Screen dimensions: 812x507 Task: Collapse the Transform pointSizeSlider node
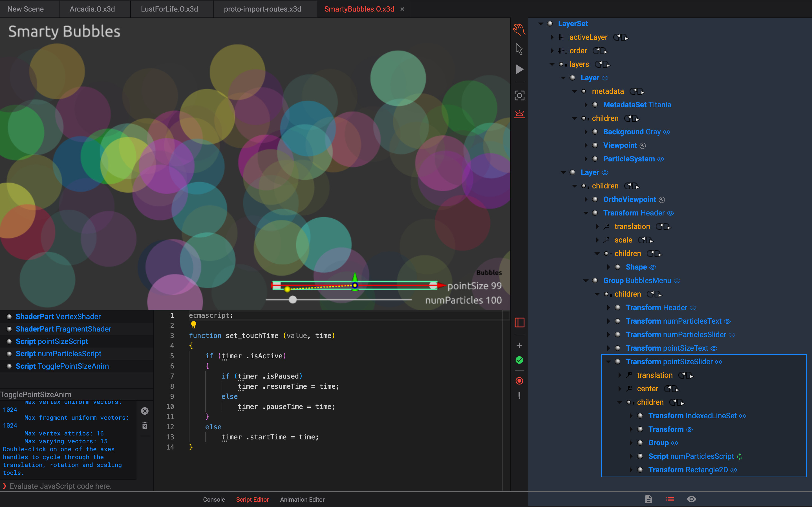608,362
